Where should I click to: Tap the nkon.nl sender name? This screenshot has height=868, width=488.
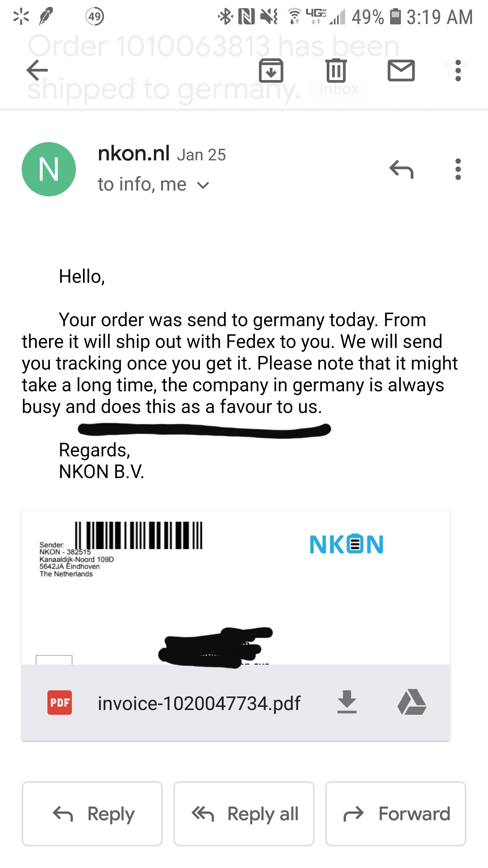pos(134,153)
